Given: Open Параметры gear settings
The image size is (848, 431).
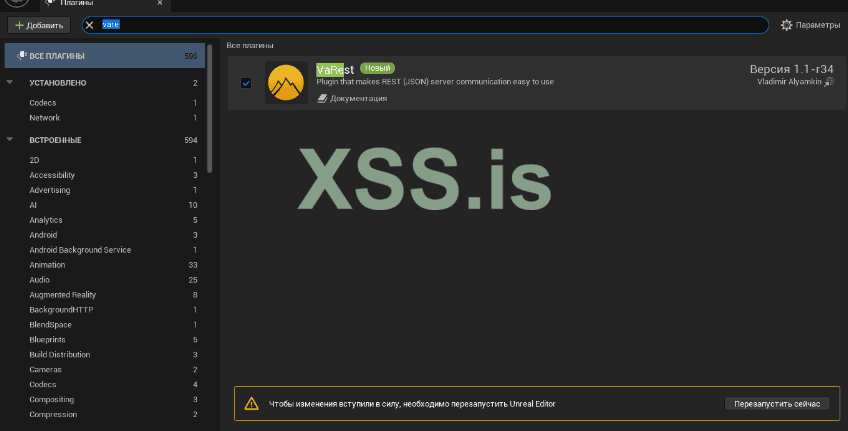Looking at the screenshot, I should coord(810,25).
